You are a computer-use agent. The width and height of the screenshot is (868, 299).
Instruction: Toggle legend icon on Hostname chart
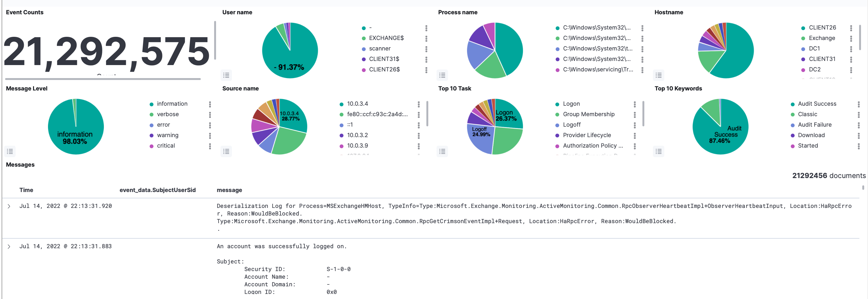click(658, 75)
